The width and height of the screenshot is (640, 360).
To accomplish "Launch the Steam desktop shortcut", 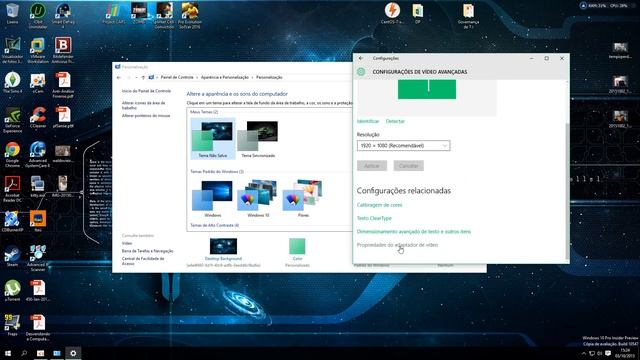I will click(x=12, y=256).
